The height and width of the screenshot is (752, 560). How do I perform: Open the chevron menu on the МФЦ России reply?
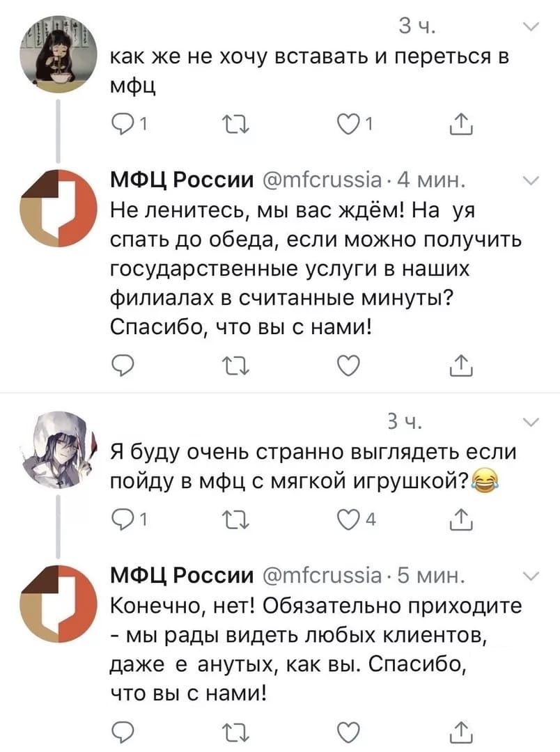(x=531, y=180)
